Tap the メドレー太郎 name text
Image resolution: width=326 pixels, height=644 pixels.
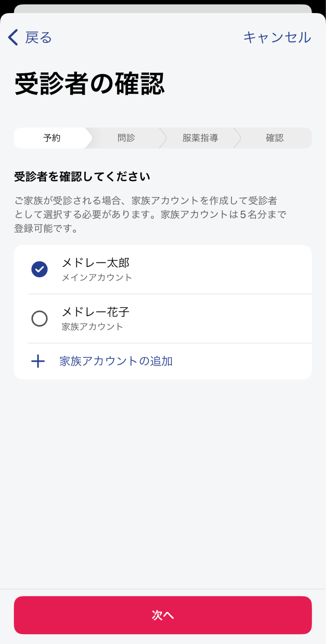coord(96,263)
